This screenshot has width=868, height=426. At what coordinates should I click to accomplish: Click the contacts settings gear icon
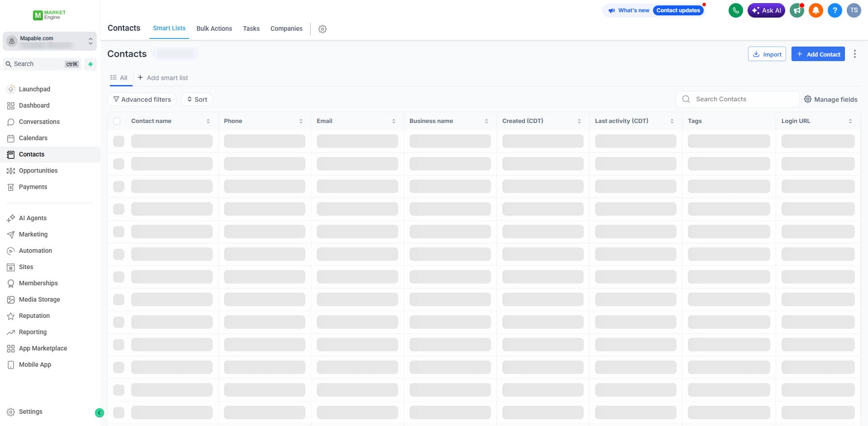pyautogui.click(x=322, y=29)
